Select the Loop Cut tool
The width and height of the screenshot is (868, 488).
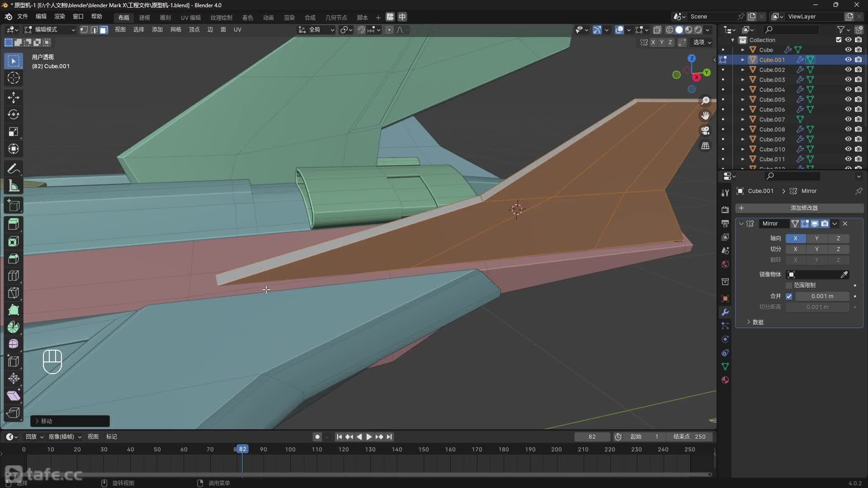point(14,276)
